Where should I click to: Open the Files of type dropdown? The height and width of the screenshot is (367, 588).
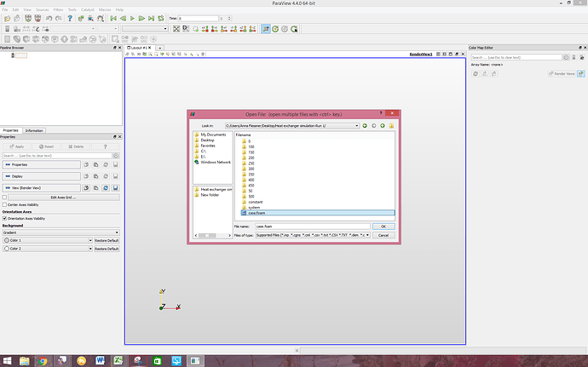pyautogui.click(x=368, y=235)
